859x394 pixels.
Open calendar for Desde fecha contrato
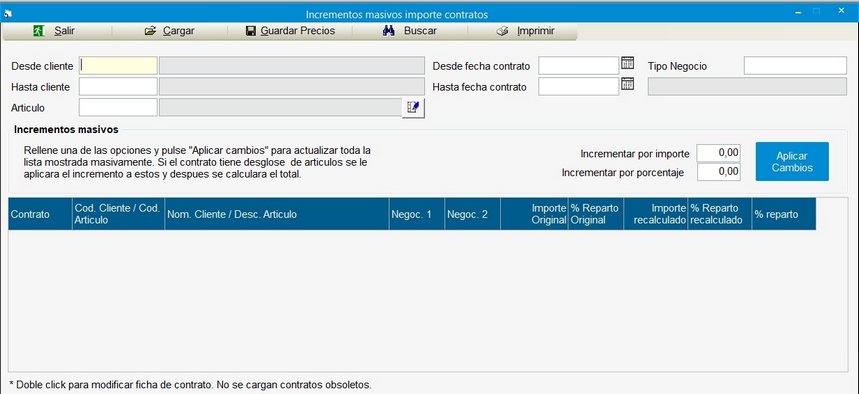click(x=627, y=63)
